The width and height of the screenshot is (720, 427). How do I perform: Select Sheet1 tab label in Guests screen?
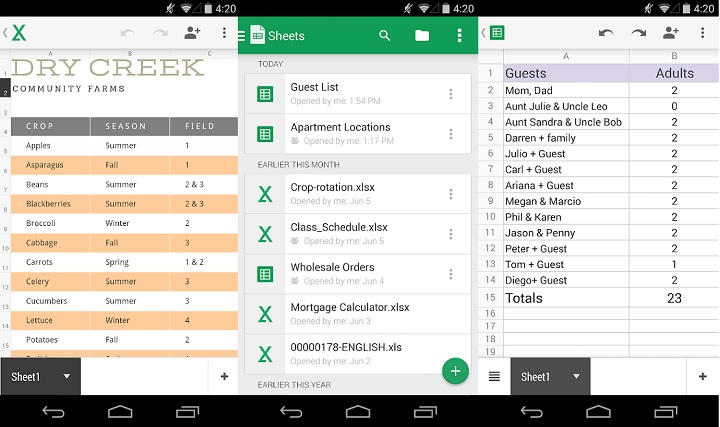pyautogui.click(x=535, y=377)
